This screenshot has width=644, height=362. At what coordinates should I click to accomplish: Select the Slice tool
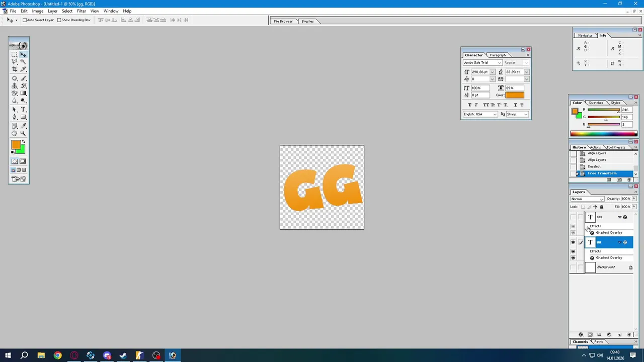coord(23,69)
